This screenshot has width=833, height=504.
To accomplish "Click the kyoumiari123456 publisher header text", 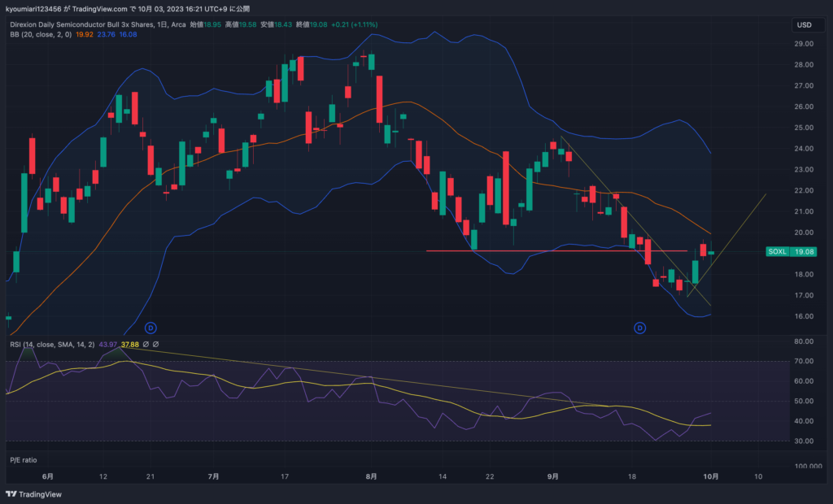I will 128,8.
